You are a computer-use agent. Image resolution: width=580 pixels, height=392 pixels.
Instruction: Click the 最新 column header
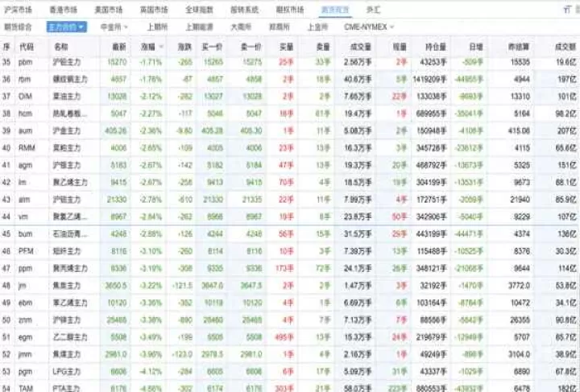[x=119, y=47]
